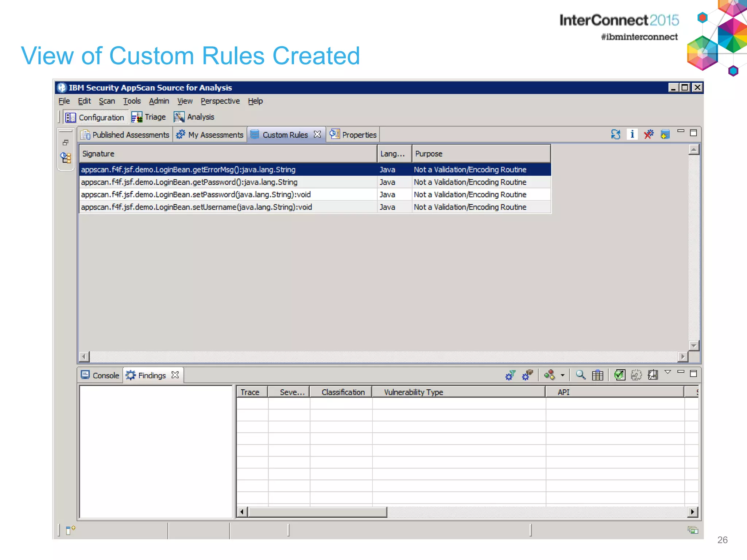
Task: Switch to the Console tab
Action: (100, 375)
